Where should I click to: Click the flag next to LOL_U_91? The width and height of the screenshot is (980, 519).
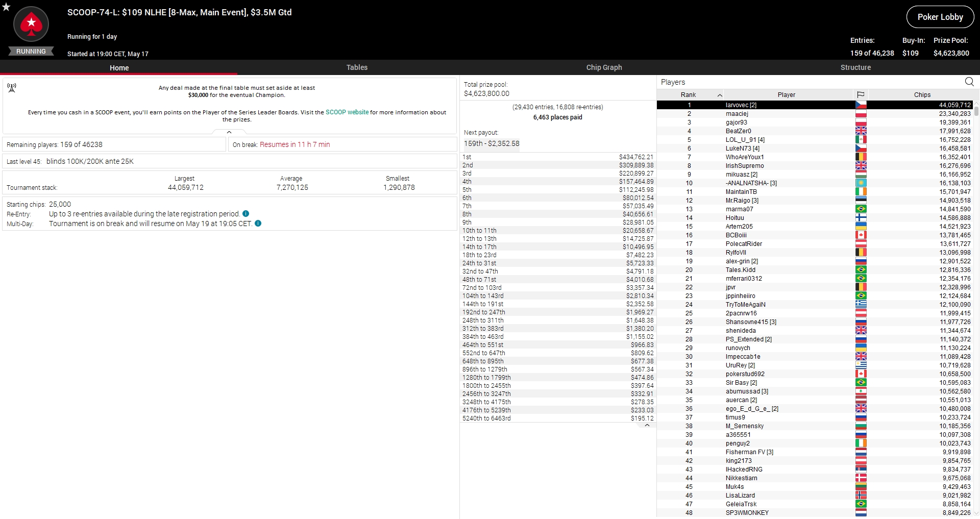[861, 140]
